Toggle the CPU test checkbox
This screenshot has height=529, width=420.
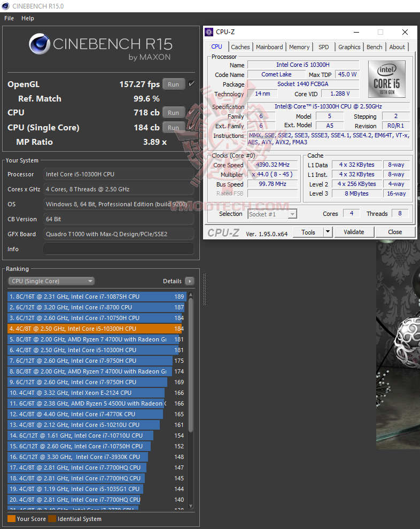click(x=191, y=112)
